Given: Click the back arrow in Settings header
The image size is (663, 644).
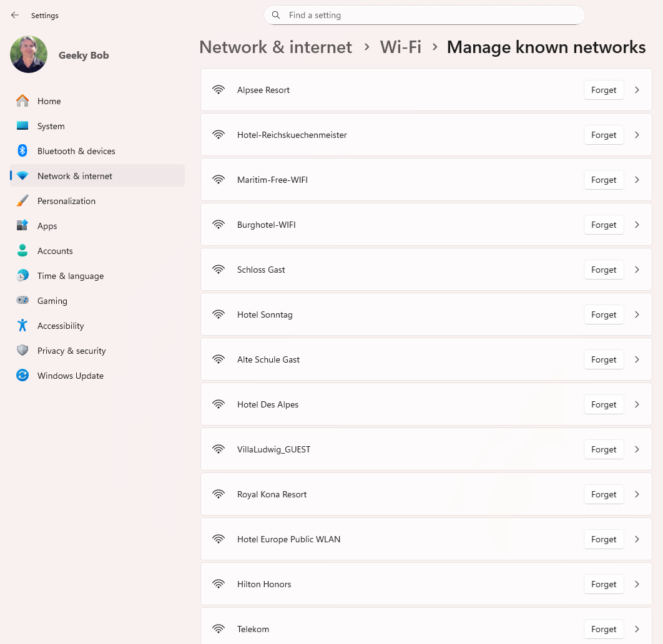Looking at the screenshot, I should [15, 15].
